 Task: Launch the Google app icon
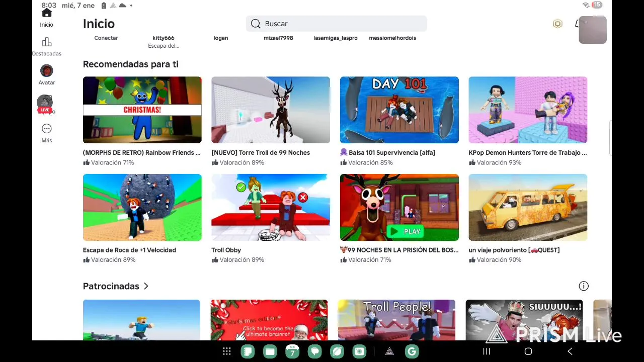coord(412,351)
